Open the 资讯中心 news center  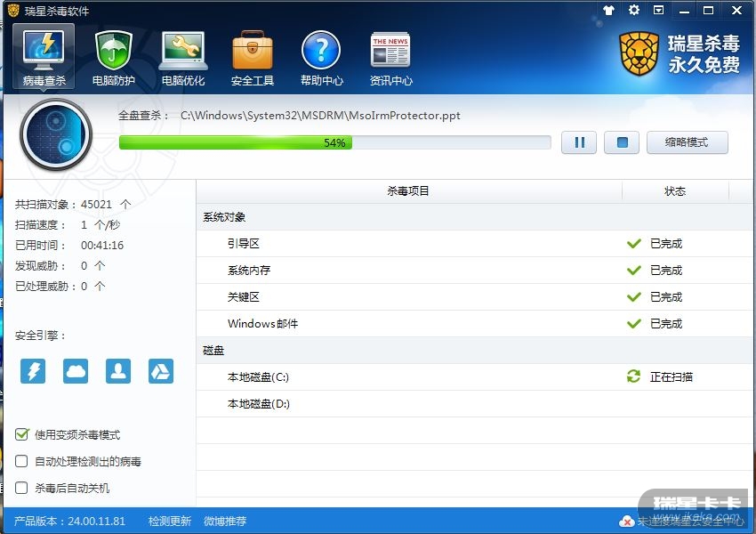tap(391, 58)
